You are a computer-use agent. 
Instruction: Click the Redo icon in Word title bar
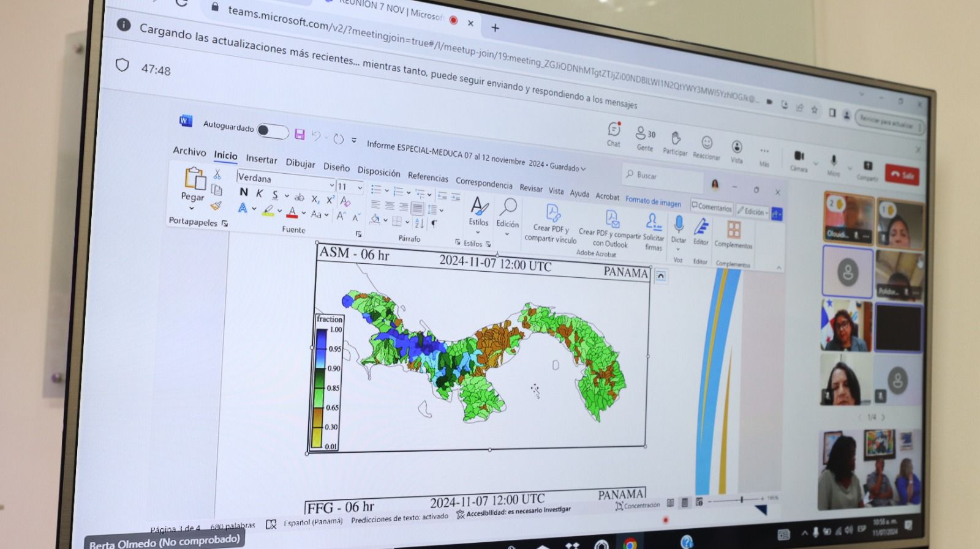tap(339, 139)
